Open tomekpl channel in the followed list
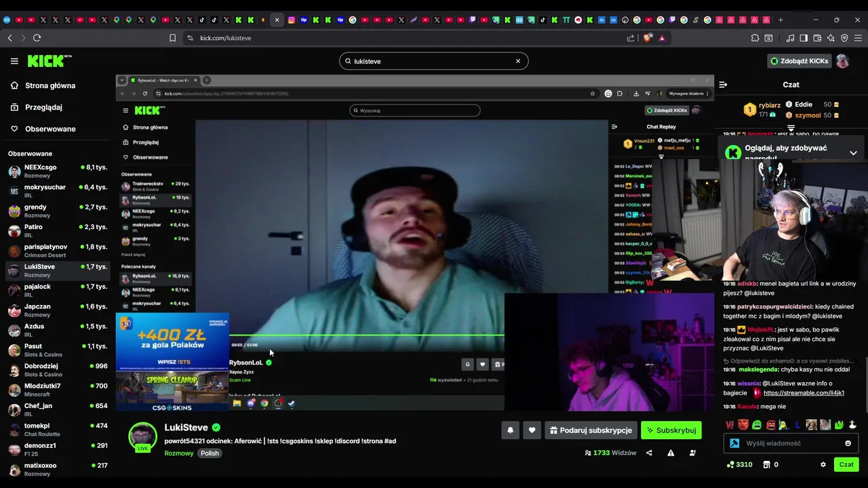 [x=58, y=430]
